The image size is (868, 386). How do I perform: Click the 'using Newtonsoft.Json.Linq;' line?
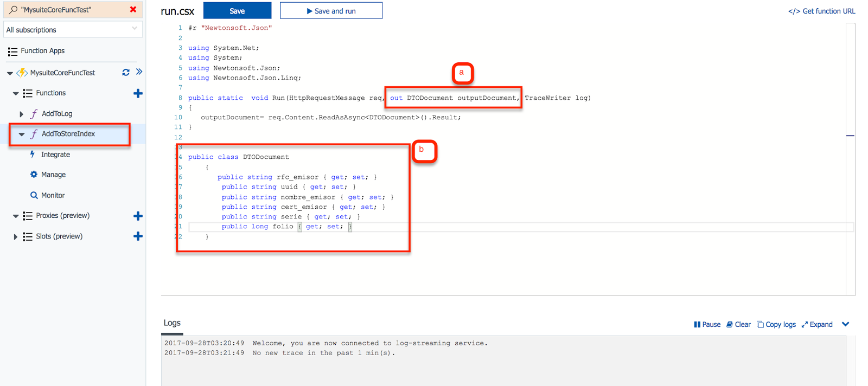pyautogui.click(x=245, y=78)
